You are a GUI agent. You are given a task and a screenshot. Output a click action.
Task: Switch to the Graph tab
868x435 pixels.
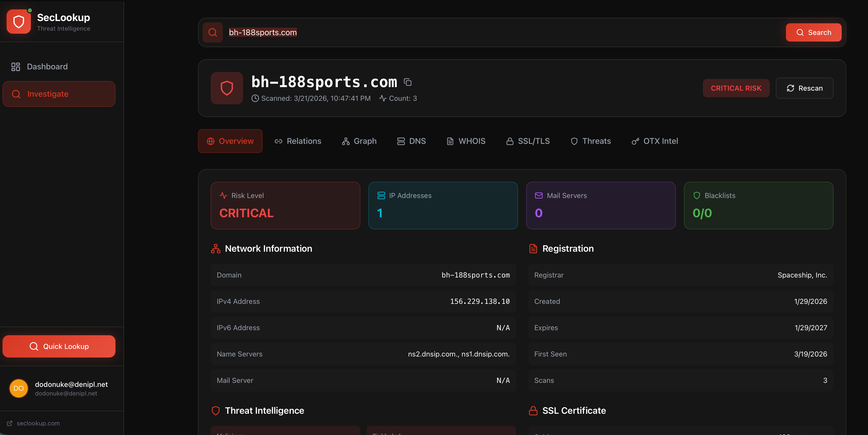(x=359, y=141)
